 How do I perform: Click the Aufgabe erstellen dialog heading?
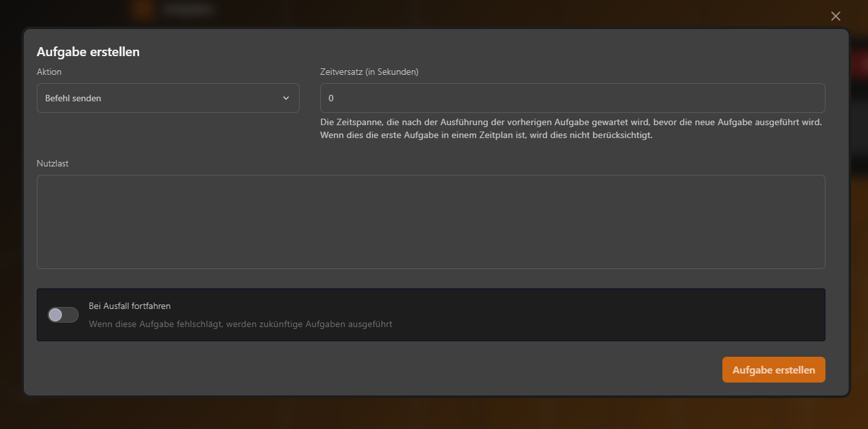(88, 52)
